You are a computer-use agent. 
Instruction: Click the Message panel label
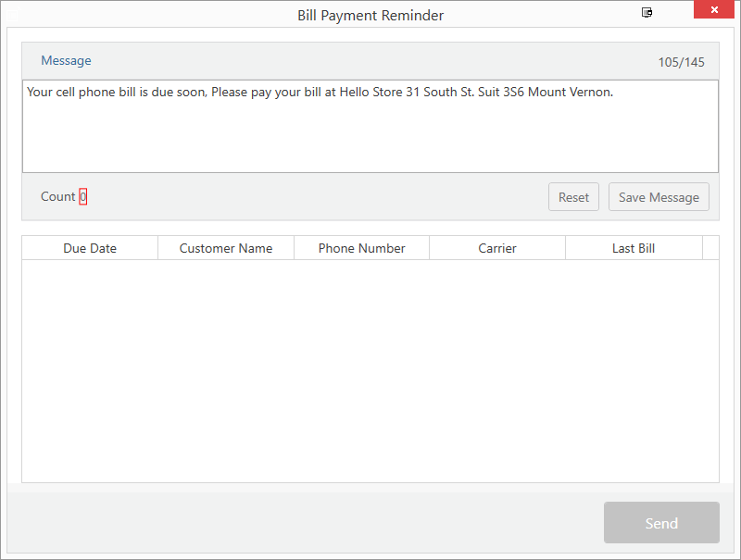coord(66,60)
